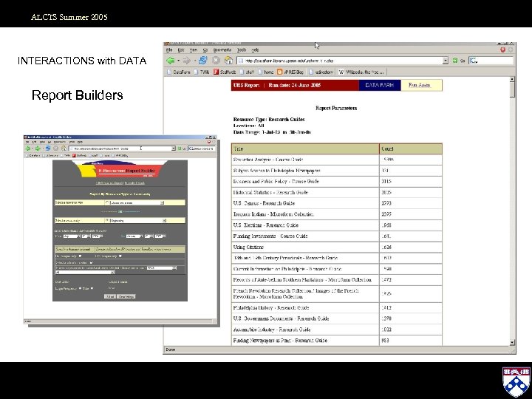
Task: Click the Staffweb bookmark in Report Builder browser
Action: pos(79,156)
